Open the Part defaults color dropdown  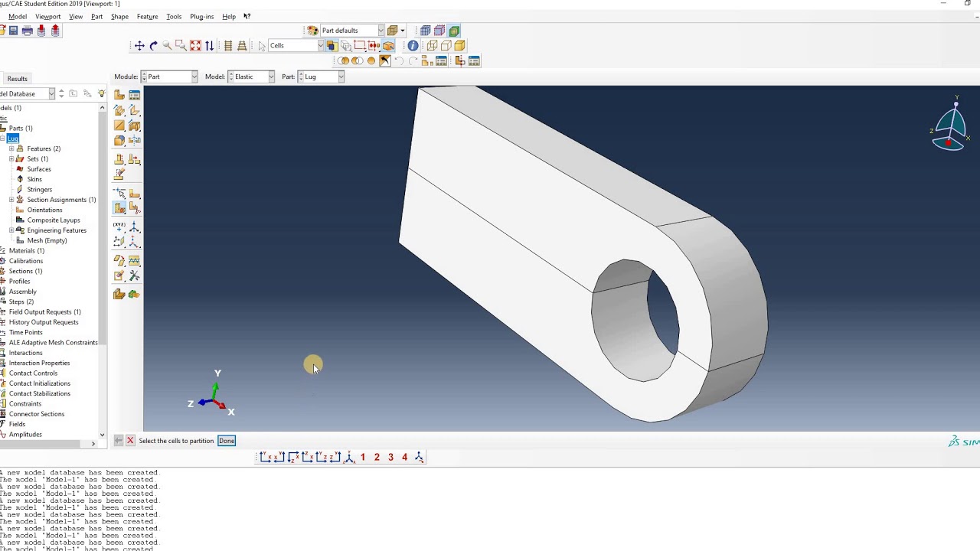351,31
